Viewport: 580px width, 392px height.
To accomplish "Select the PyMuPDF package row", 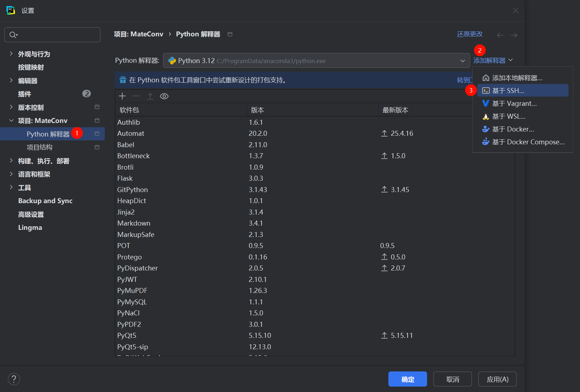I will pos(315,290).
